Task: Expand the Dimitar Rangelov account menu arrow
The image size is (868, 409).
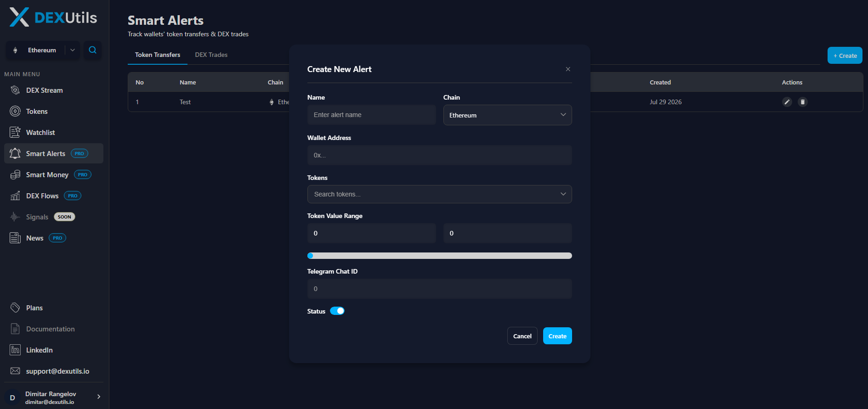Action: pos(99,397)
